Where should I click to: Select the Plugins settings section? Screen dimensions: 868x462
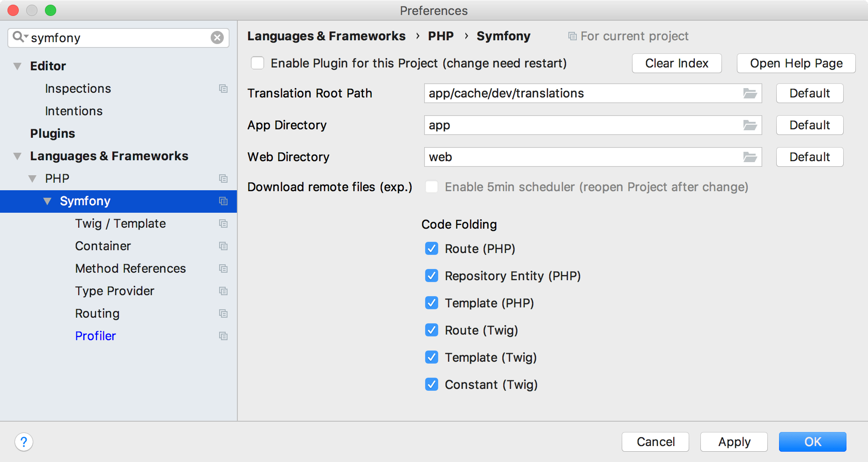click(x=52, y=134)
